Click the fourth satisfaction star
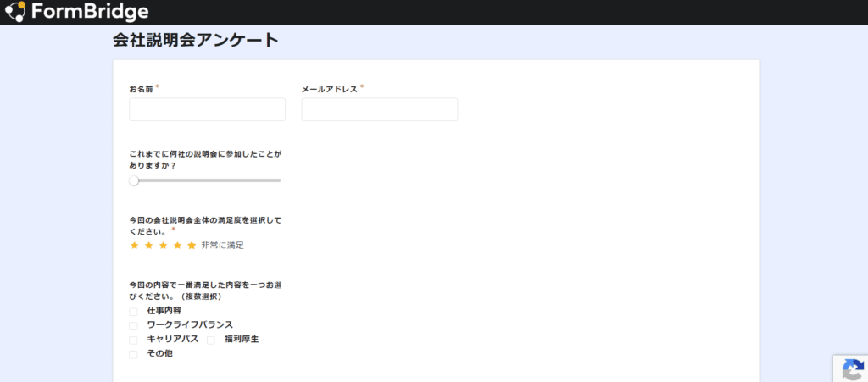 coord(177,246)
